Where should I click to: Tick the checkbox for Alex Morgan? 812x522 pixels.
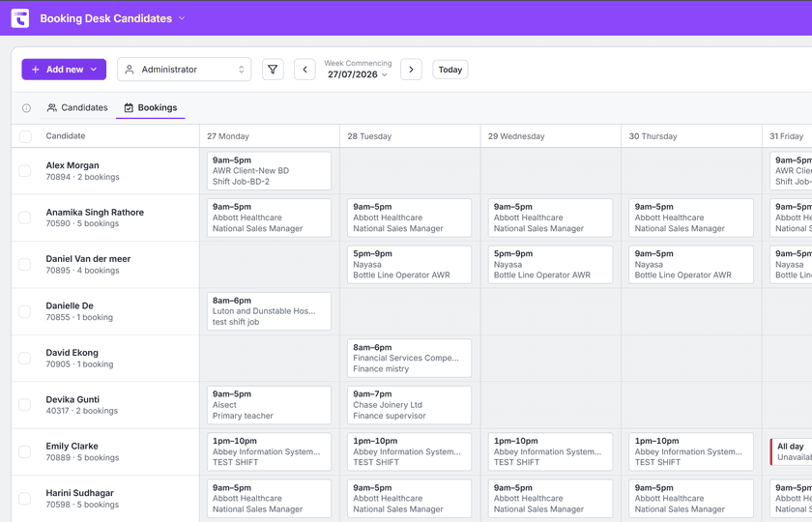(x=25, y=171)
